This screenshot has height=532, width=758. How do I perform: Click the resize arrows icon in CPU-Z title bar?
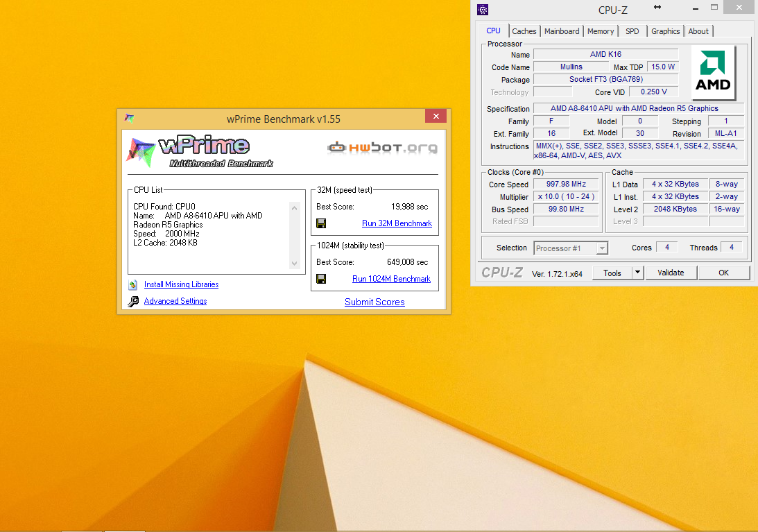tap(657, 7)
